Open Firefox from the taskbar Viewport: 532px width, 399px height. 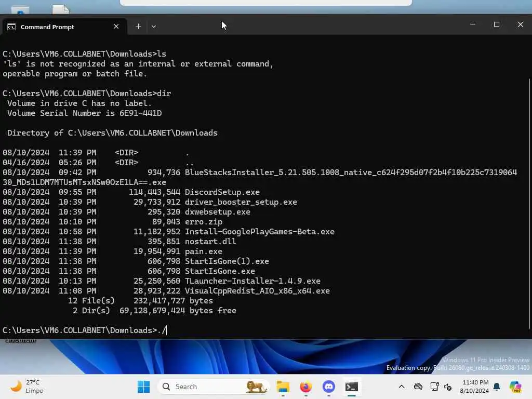point(305,387)
